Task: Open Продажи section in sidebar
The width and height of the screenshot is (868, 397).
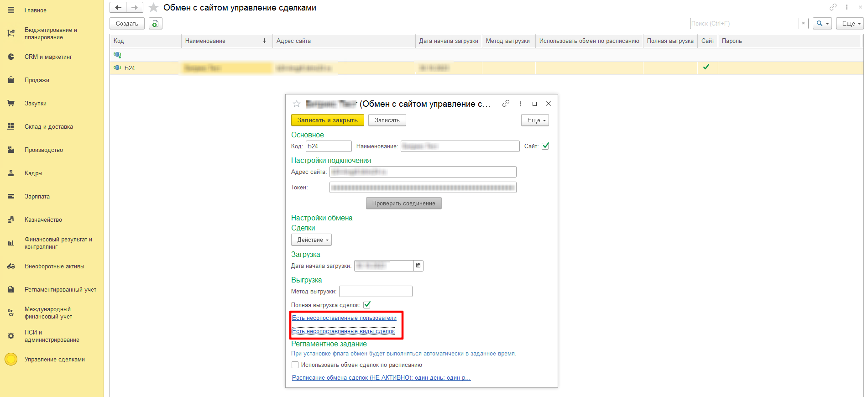Action: point(37,80)
